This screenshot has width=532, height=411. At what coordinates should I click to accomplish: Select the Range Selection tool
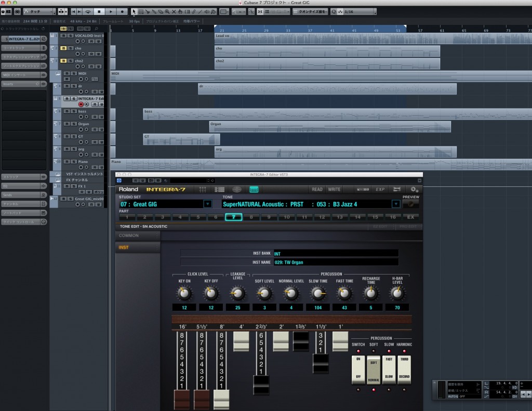[141, 11]
